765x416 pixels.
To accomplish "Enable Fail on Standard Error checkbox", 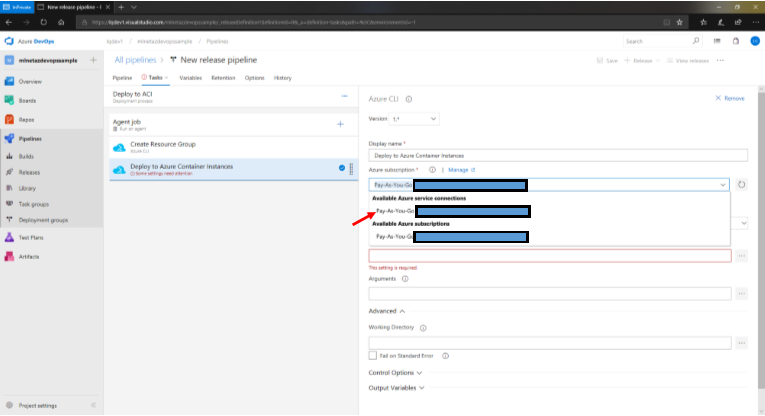I will tap(373, 355).
